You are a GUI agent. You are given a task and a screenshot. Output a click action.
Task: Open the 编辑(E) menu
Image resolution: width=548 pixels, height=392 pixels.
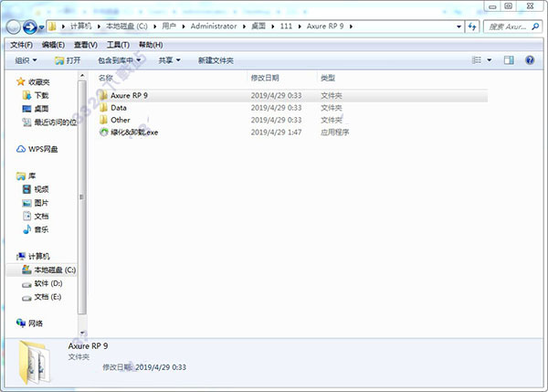click(53, 45)
